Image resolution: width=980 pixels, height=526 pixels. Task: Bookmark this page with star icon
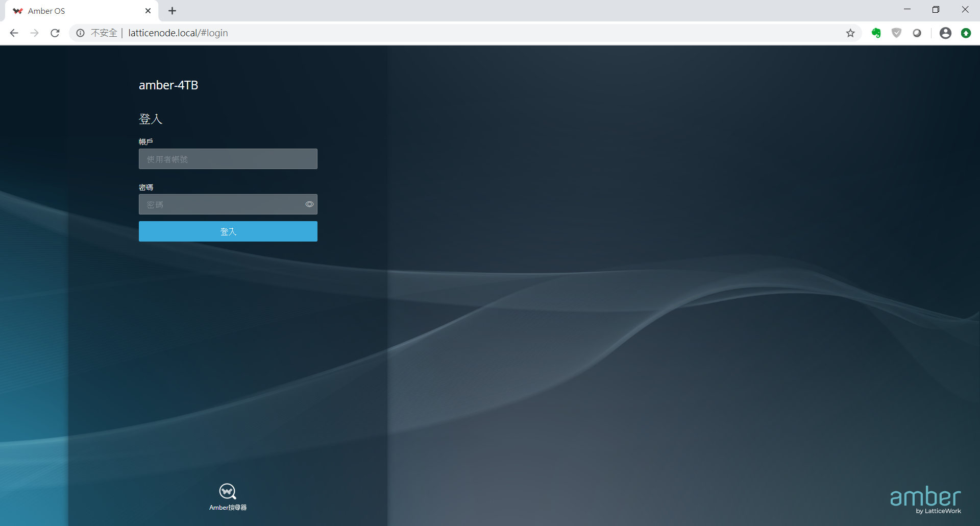tap(850, 33)
